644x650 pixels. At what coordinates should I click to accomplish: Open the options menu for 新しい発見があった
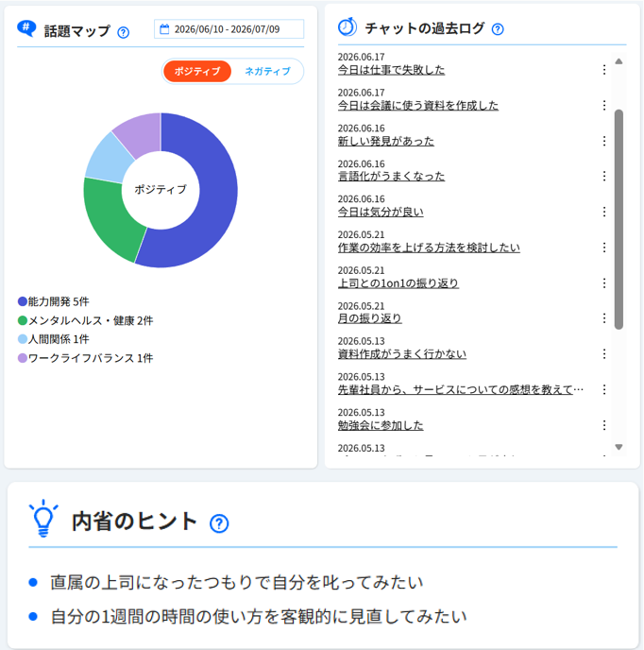point(604,141)
